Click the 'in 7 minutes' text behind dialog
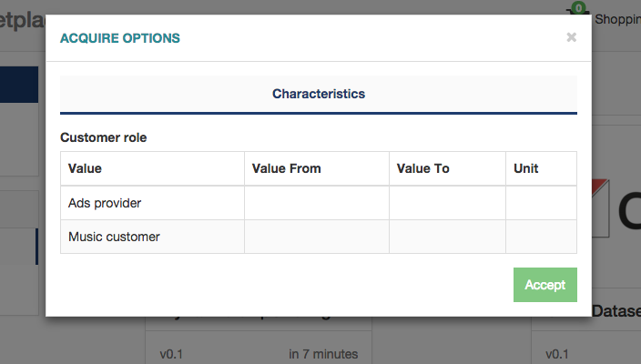 pyautogui.click(x=323, y=354)
